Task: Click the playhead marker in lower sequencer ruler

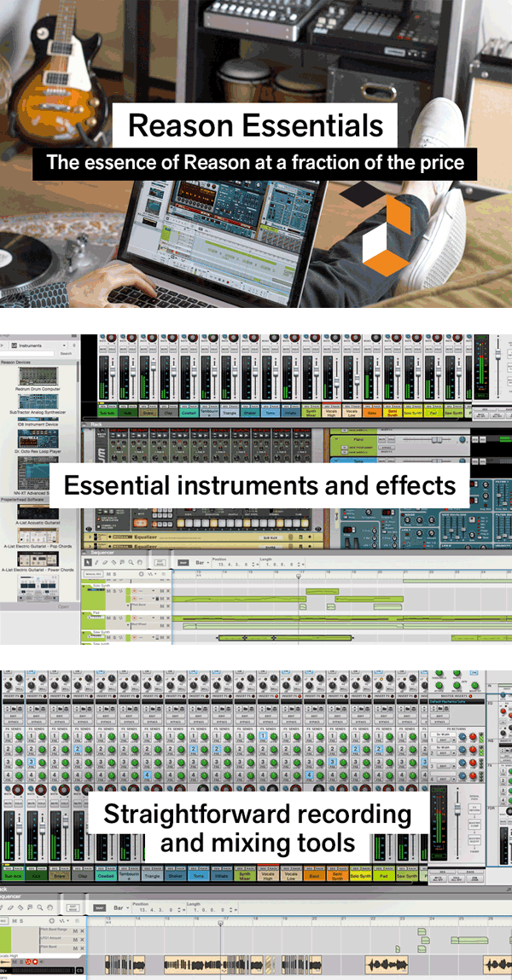Action: [220, 923]
